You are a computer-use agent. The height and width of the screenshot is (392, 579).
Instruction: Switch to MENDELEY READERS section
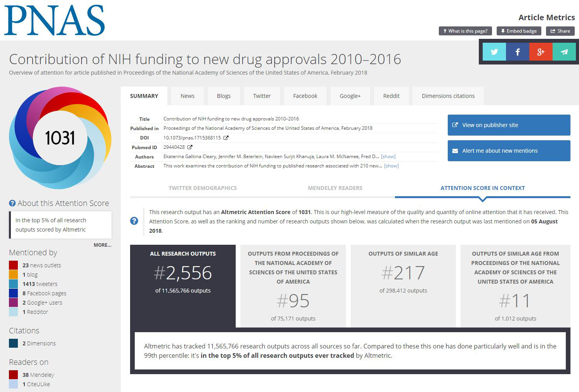pos(335,188)
